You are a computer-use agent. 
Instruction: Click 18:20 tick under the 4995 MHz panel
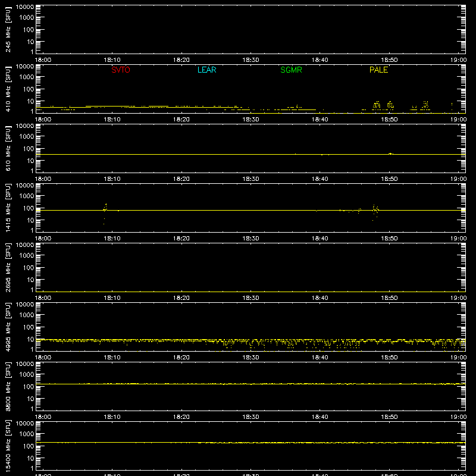(x=181, y=358)
